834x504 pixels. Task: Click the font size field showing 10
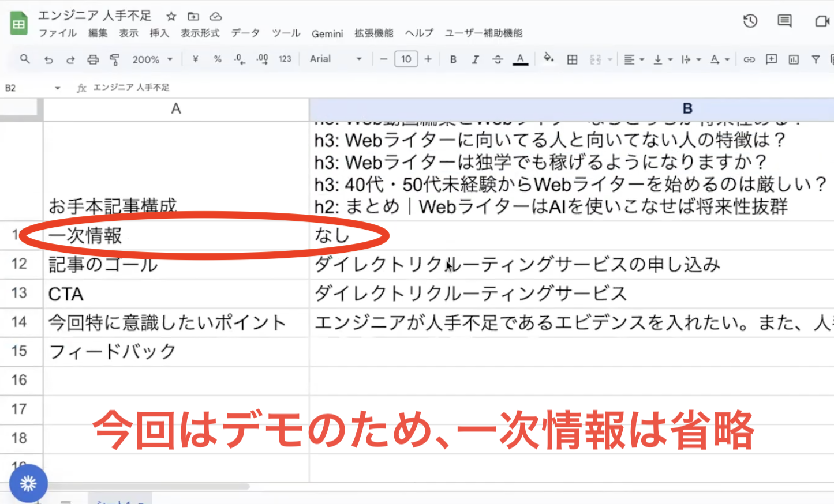coord(406,59)
